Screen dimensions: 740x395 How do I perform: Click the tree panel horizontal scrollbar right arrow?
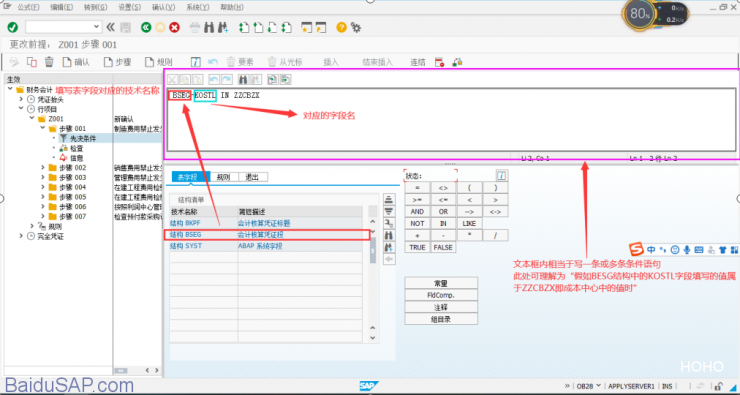(x=156, y=370)
